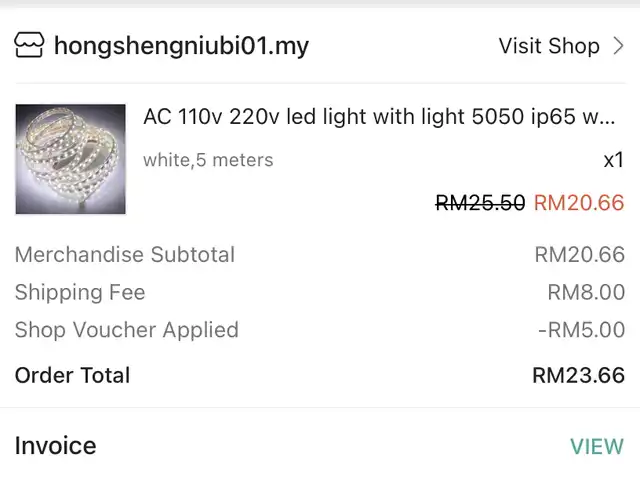The width and height of the screenshot is (640, 480).
Task: Click the -RM5.00 voucher discount
Action: click(x=581, y=330)
